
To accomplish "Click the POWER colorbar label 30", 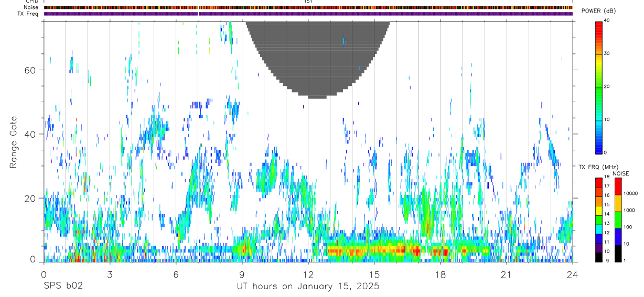I will tap(607, 54).
